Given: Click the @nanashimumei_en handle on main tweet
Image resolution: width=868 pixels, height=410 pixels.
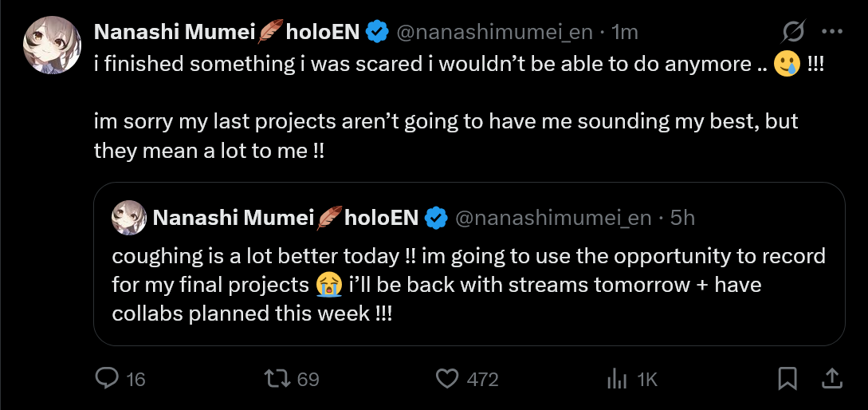Looking at the screenshot, I should [494, 32].
